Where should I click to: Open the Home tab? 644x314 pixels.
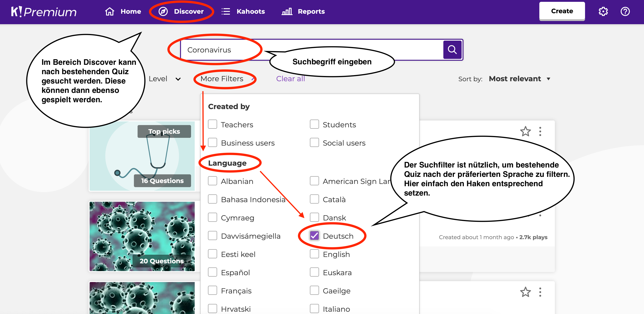[x=123, y=11]
